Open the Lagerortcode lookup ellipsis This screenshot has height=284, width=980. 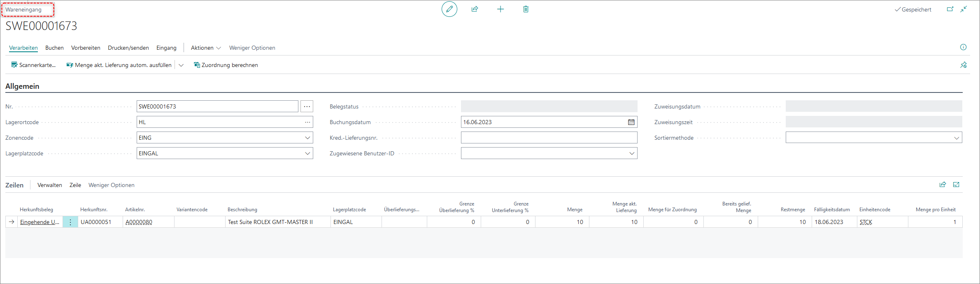pos(307,122)
